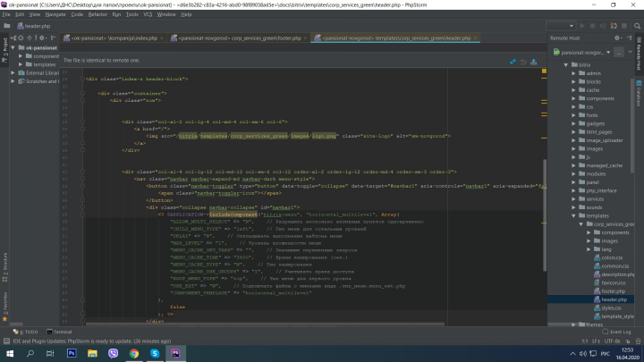Expand the admin folder in Remote Host

573,73
